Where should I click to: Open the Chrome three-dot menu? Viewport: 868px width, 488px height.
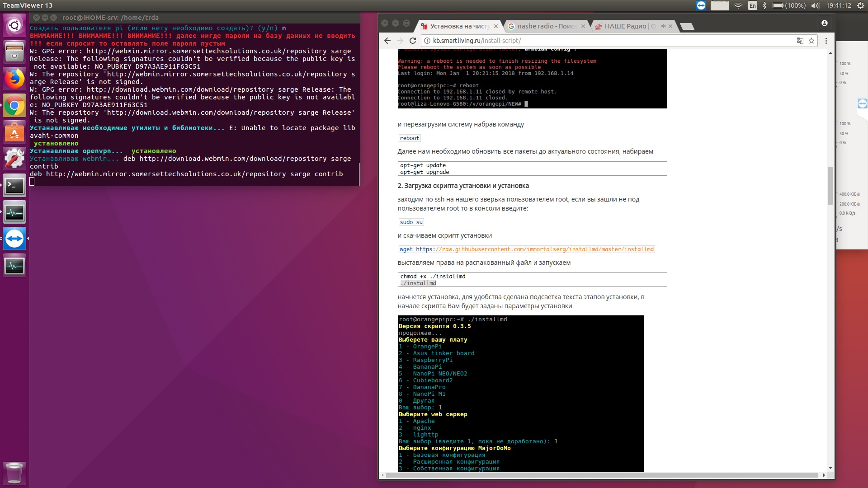[827, 40]
